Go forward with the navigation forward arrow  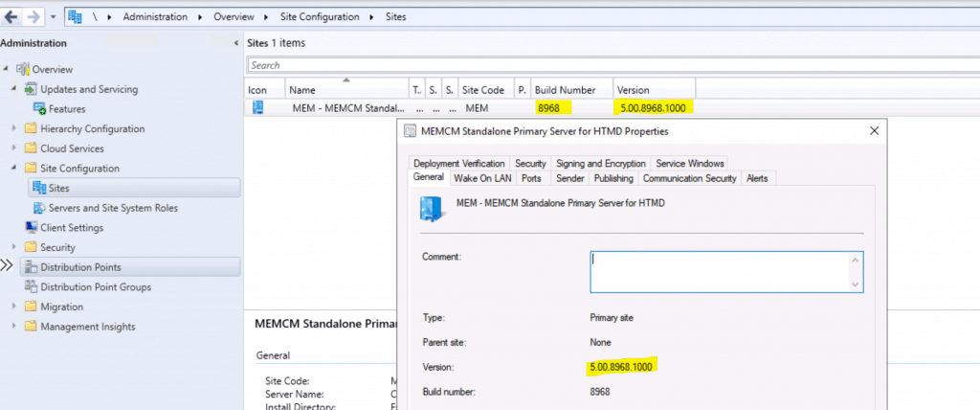33,17
